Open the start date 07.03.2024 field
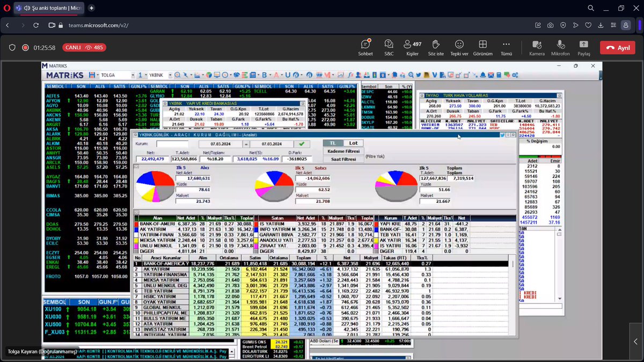 tap(221, 144)
